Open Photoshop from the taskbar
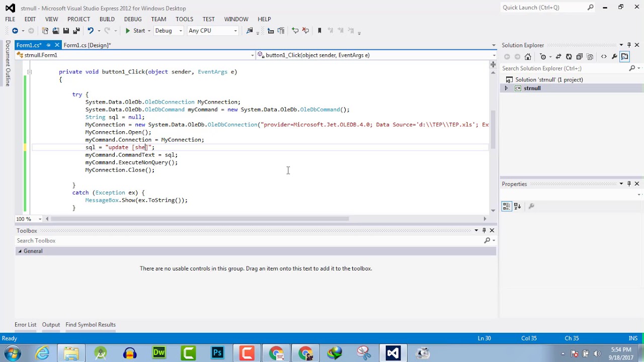Image resolution: width=644 pixels, height=362 pixels. coord(217,353)
